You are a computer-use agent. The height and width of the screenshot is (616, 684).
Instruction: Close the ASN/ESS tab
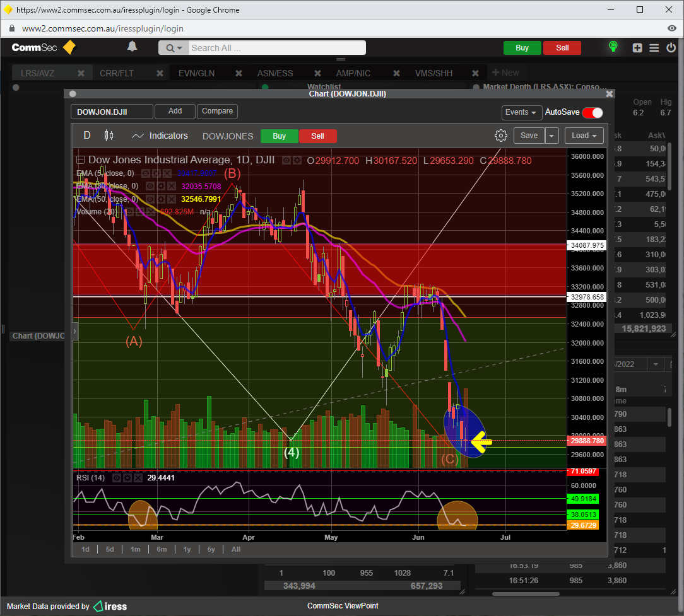(317, 73)
